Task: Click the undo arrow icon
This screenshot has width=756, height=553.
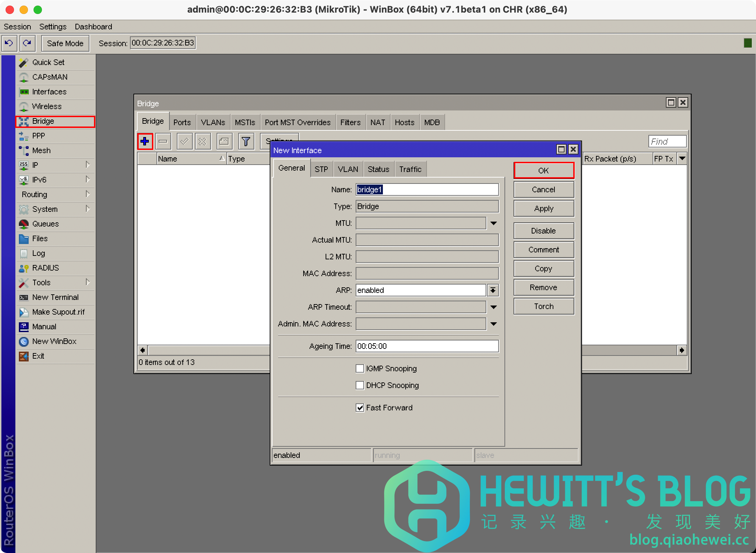Action: pyautogui.click(x=9, y=43)
